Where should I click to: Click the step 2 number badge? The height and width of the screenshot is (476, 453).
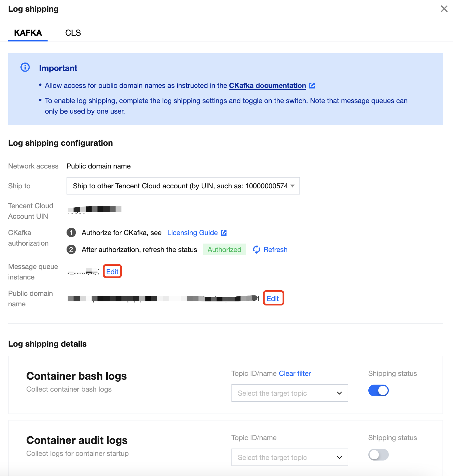71,250
